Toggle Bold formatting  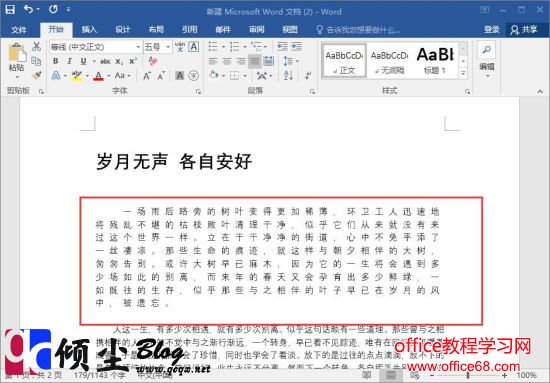[55, 61]
